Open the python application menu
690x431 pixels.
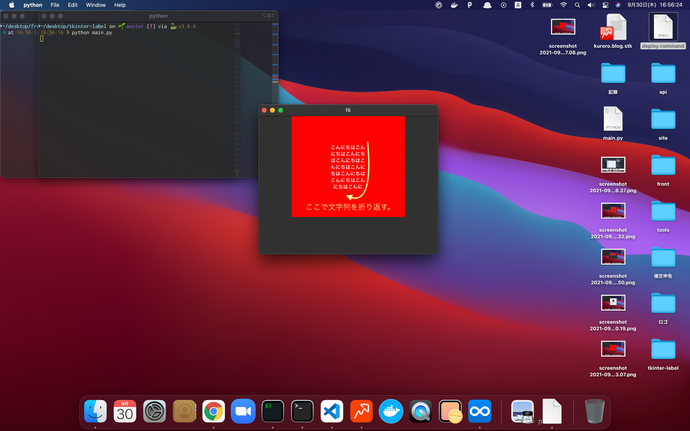[x=33, y=5]
